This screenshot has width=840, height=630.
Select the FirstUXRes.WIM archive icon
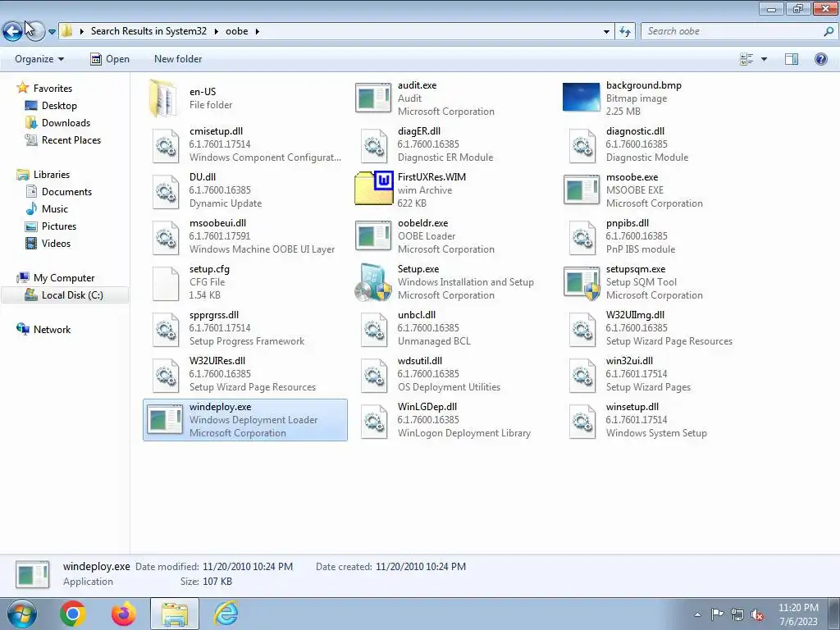tap(374, 188)
